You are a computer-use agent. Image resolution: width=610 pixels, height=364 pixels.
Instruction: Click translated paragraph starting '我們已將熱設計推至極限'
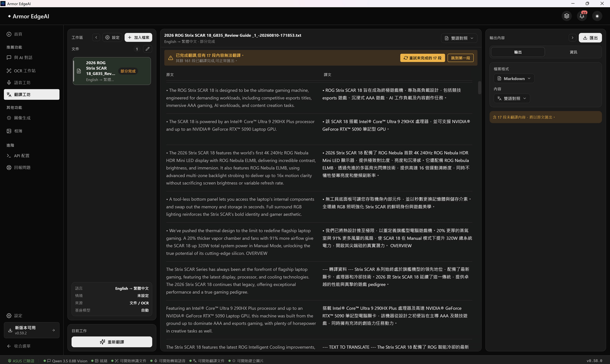pyautogui.click(x=397, y=238)
